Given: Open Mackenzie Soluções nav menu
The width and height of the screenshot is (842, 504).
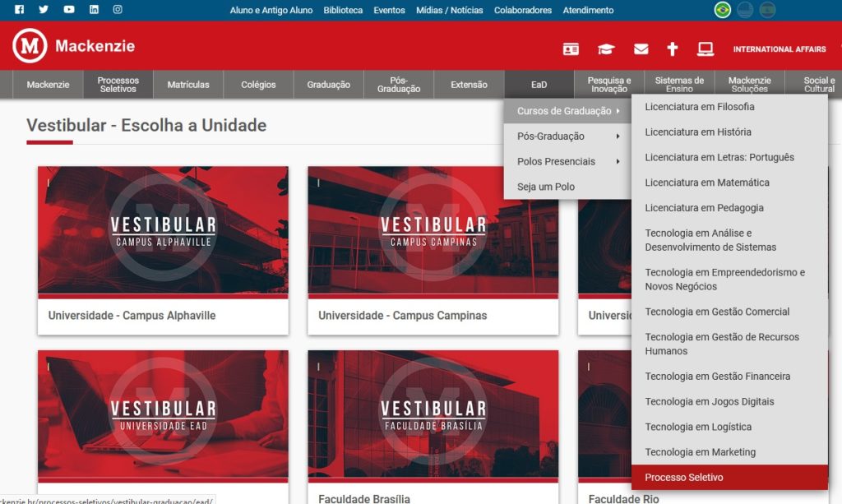Looking at the screenshot, I should tap(750, 84).
